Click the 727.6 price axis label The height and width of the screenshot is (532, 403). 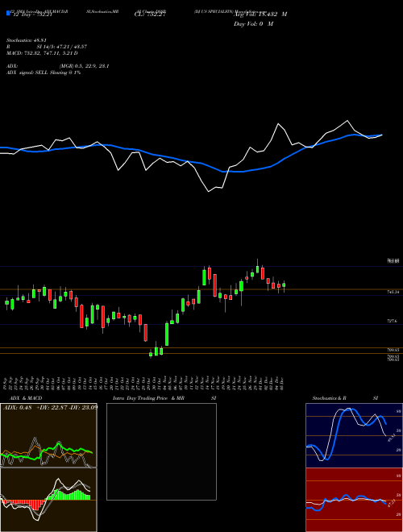tap(393, 321)
